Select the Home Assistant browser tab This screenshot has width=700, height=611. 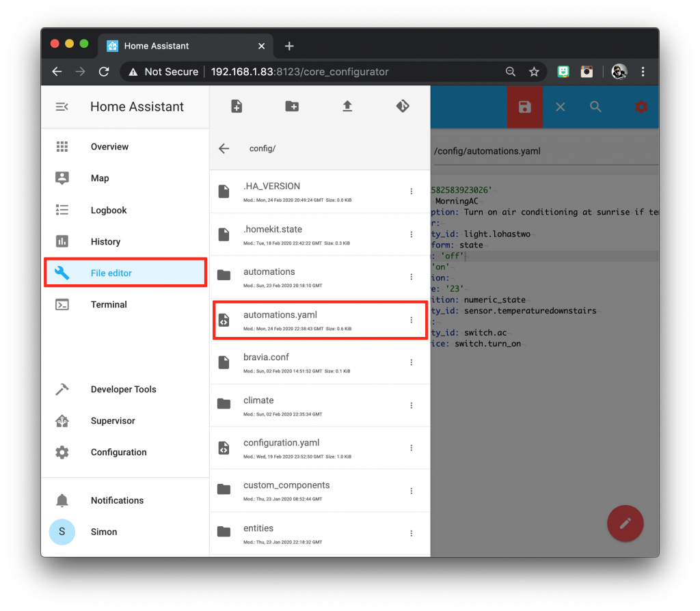pos(185,46)
